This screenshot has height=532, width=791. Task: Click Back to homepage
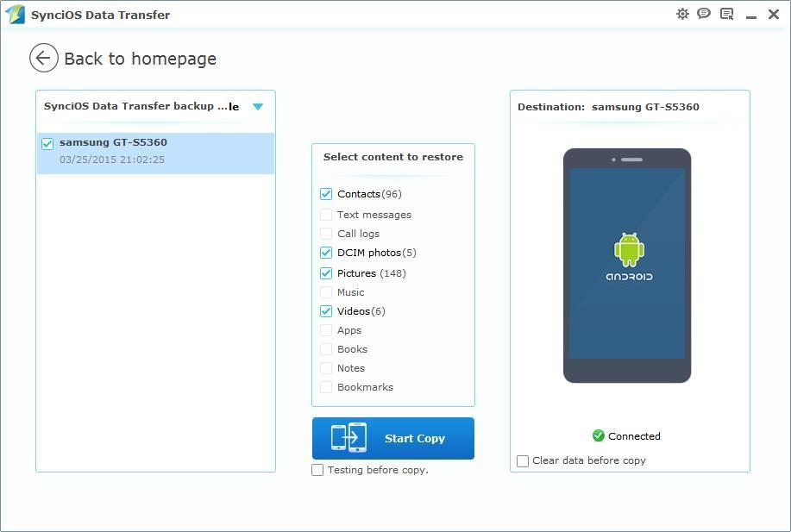point(141,58)
